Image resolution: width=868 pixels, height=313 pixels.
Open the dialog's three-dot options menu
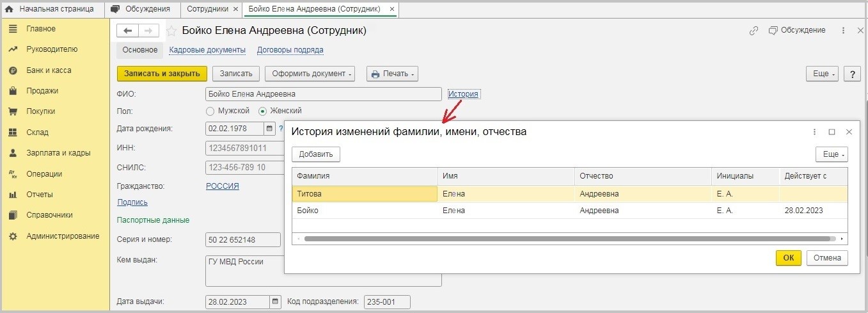[814, 132]
